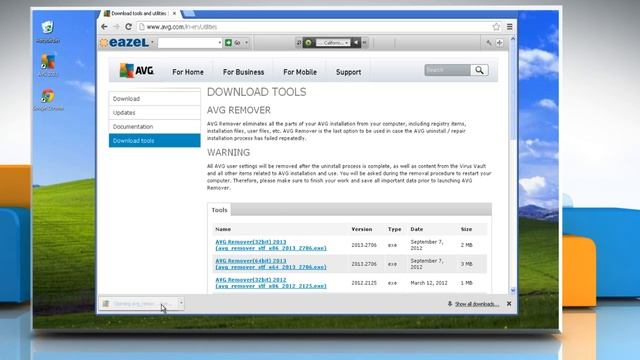This screenshot has width=640, height=360.
Task: Open the For Mobile menu
Action: click(x=300, y=72)
